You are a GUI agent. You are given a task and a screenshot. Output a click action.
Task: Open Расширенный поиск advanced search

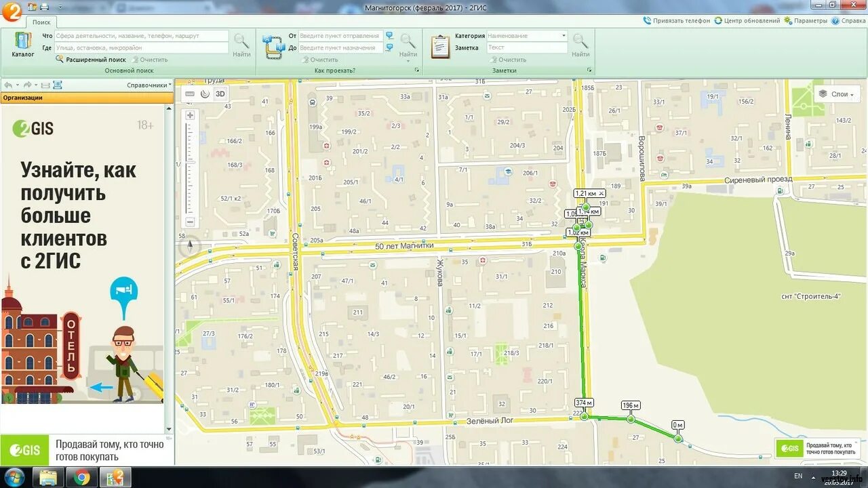[91, 60]
